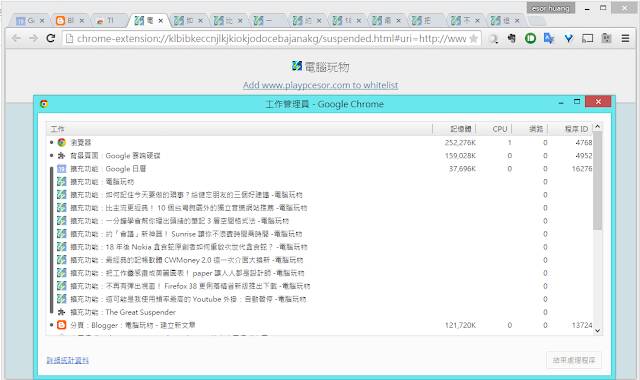The width and height of the screenshot is (640, 380).
Task: Click Add www.playpcesor.com to whitelist link
Action: [320, 85]
